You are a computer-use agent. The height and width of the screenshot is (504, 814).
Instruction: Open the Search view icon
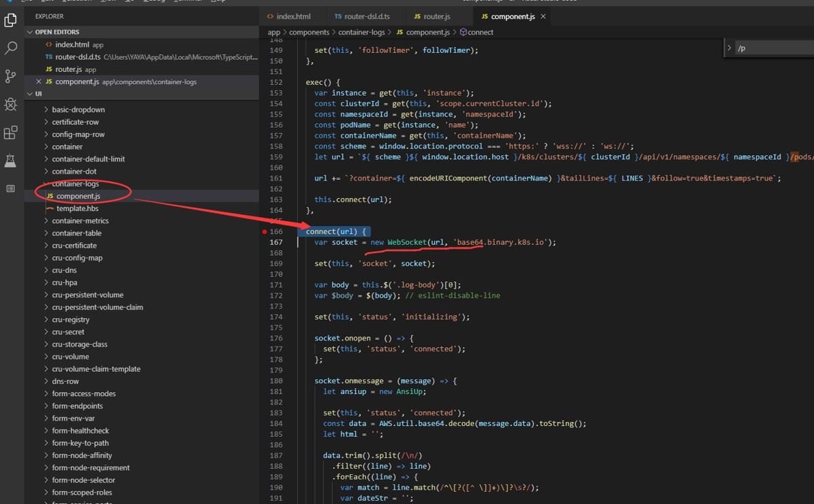click(x=11, y=48)
